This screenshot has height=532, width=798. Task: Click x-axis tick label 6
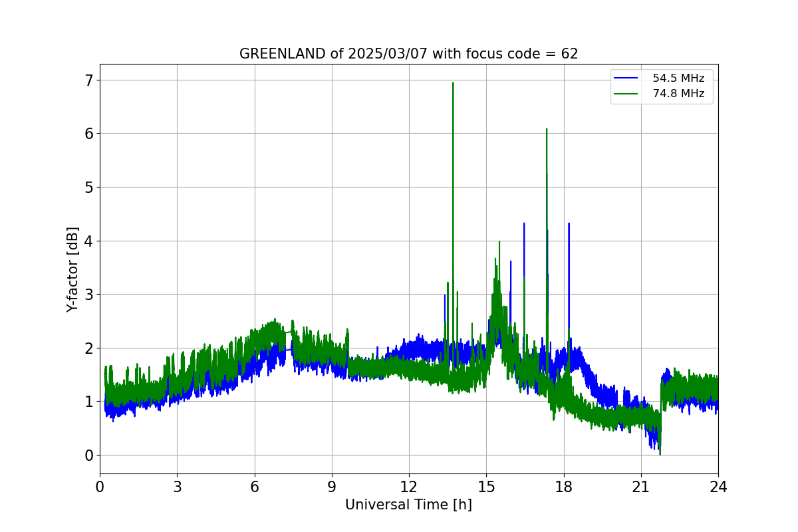click(254, 487)
